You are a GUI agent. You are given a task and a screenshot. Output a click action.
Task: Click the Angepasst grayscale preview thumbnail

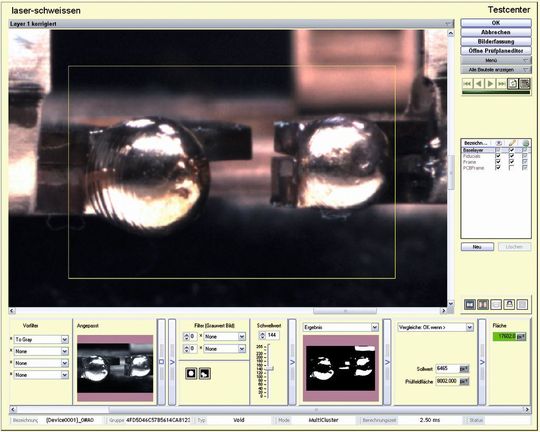tap(115, 368)
